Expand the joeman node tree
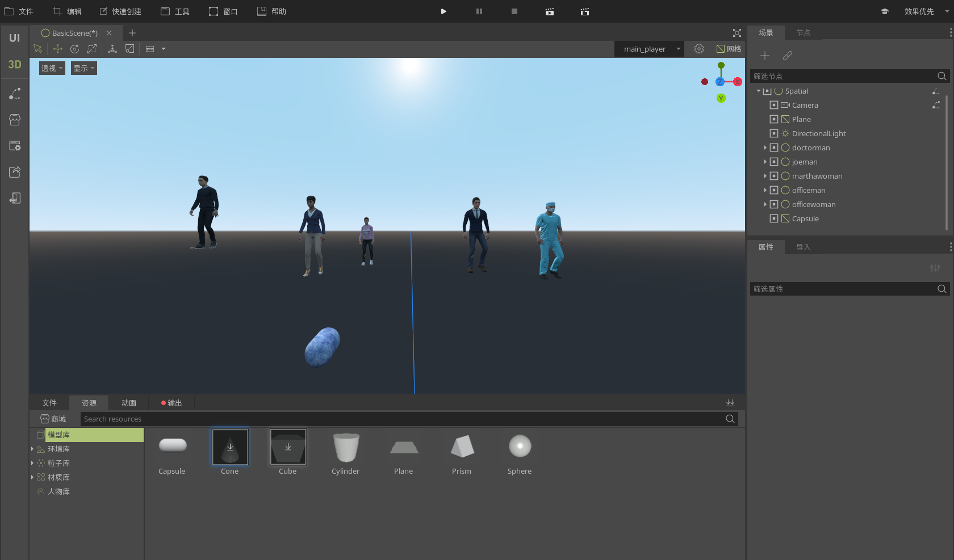The image size is (954, 560). pyautogui.click(x=765, y=162)
